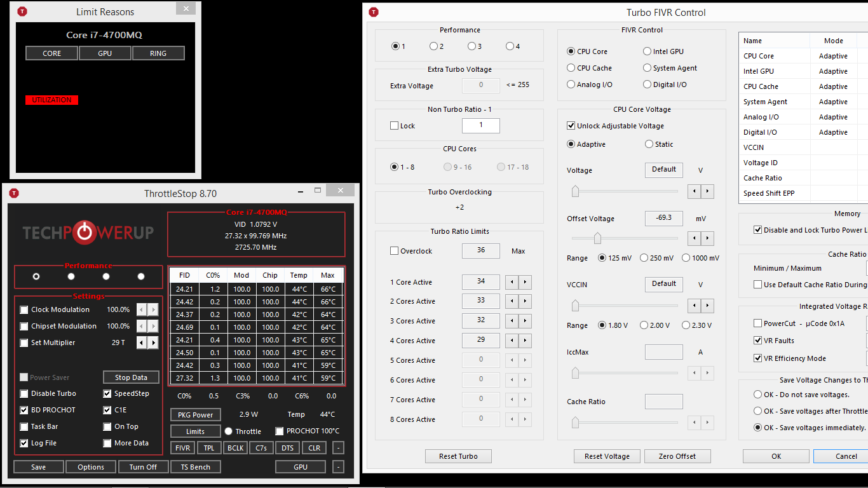The image size is (868, 488).
Task: Click the VCCIN slider handle
Action: [x=576, y=306]
